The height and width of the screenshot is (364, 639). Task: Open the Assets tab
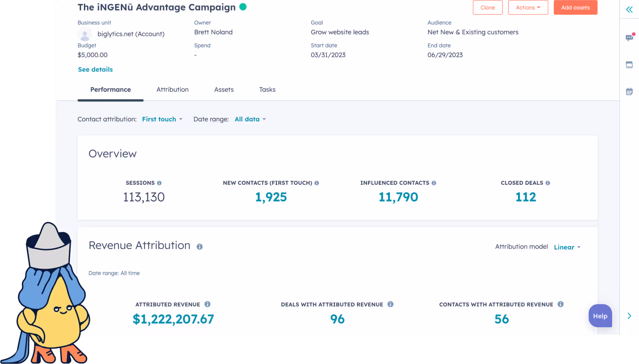(224, 89)
